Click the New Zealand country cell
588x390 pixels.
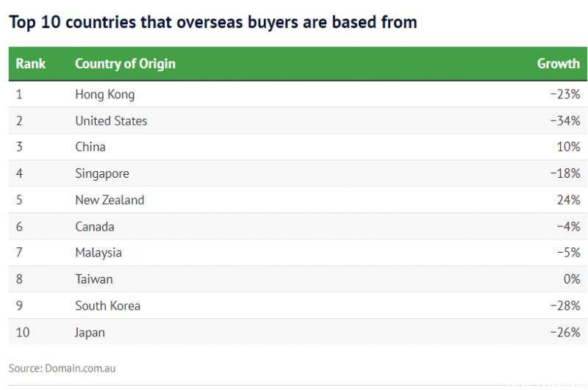pyautogui.click(x=110, y=200)
